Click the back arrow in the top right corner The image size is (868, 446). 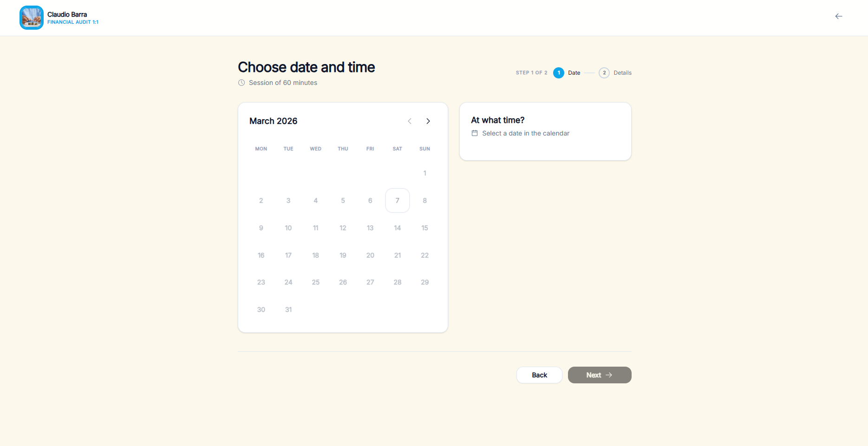click(x=839, y=16)
